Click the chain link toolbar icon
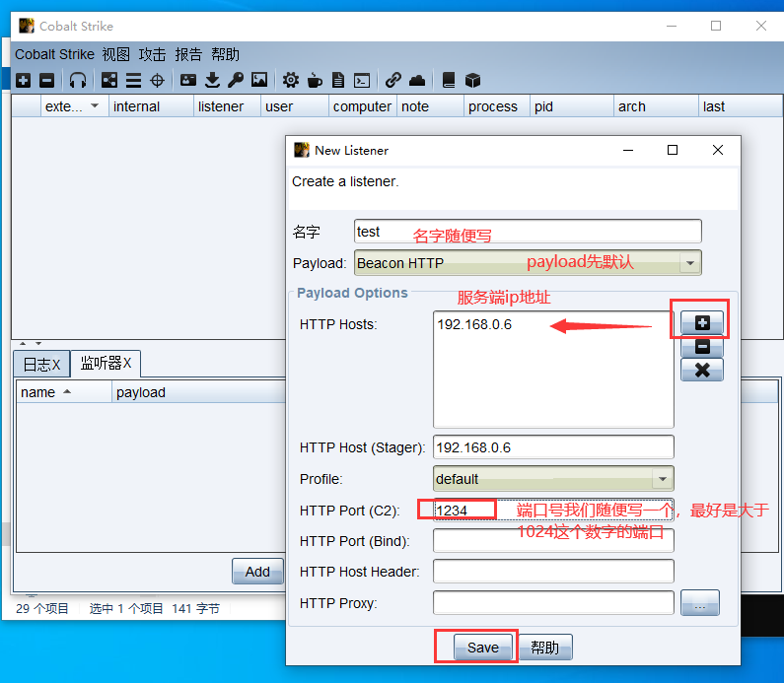784x683 pixels. [393, 80]
